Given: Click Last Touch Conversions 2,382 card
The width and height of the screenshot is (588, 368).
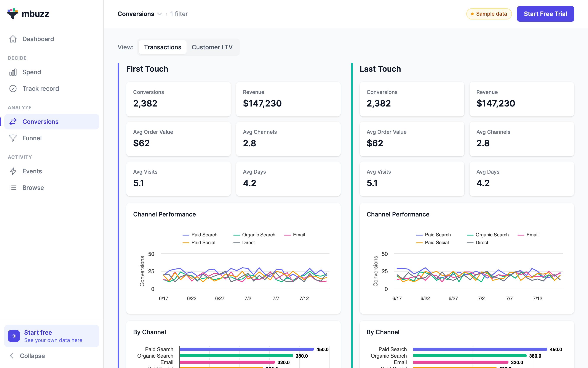Looking at the screenshot, I should [x=412, y=99].
